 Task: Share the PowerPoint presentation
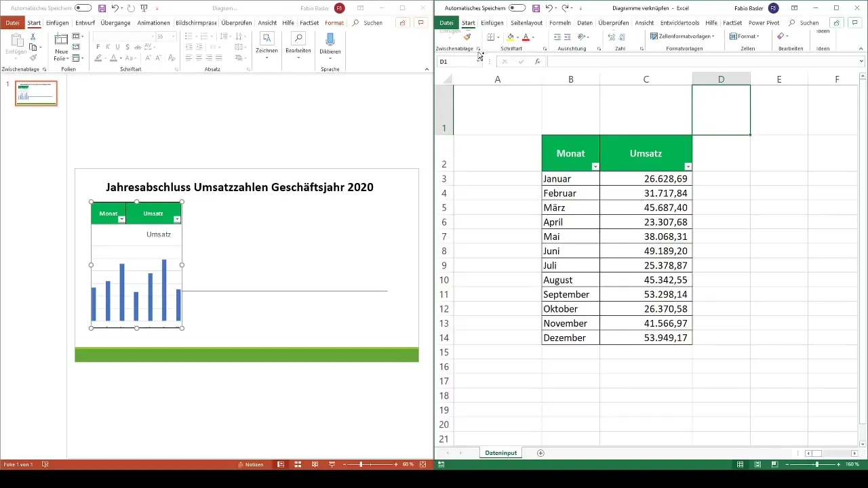[402, 22]
